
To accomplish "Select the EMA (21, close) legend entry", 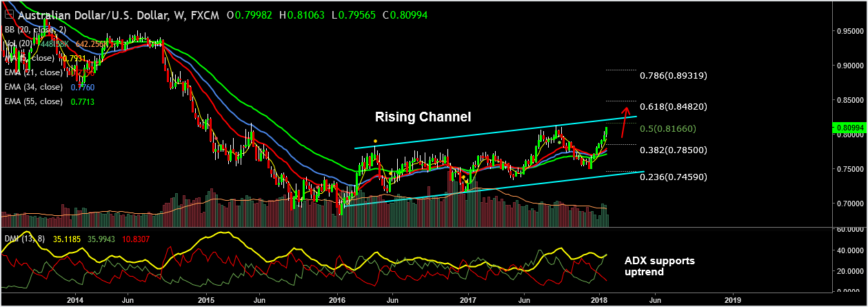I will coord(33,72).
